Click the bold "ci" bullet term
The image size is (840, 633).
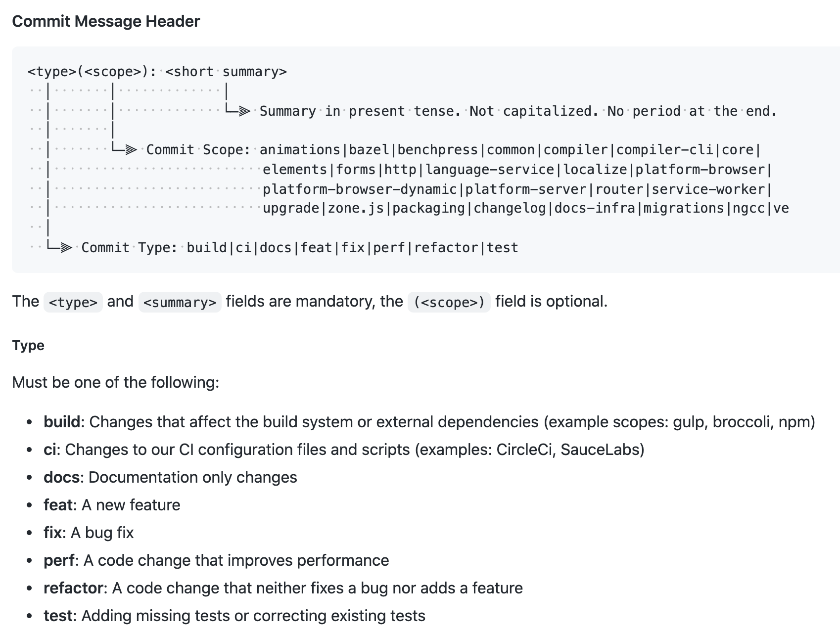tap(51, 450)
